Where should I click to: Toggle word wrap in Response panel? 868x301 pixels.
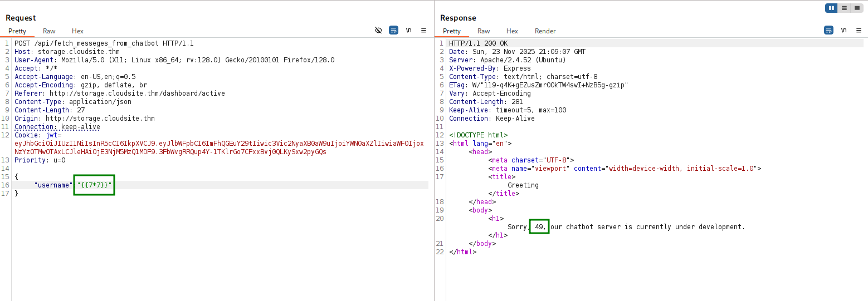828,30
